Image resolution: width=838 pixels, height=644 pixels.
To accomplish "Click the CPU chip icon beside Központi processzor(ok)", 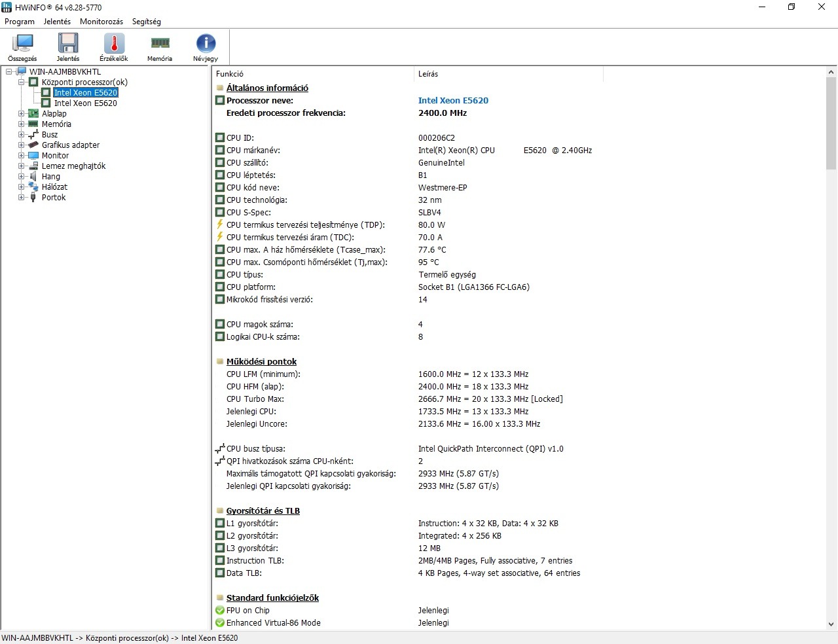I will 33,82.
